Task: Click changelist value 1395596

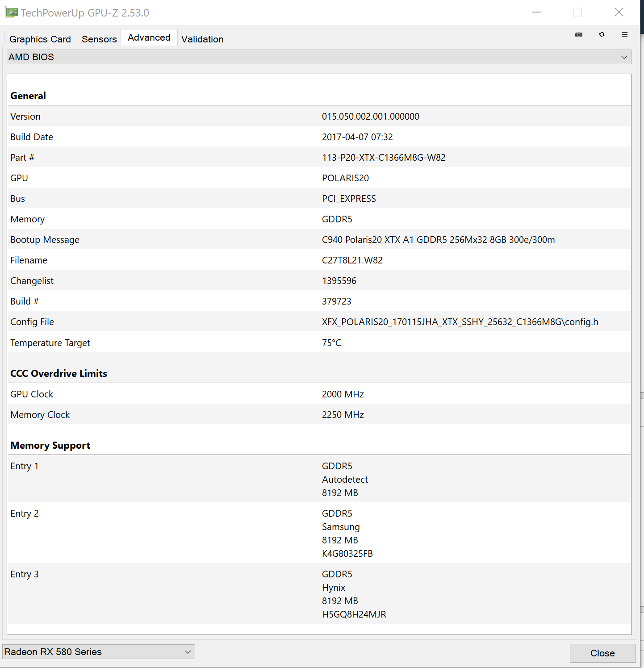Action: [x=339, y=281]
